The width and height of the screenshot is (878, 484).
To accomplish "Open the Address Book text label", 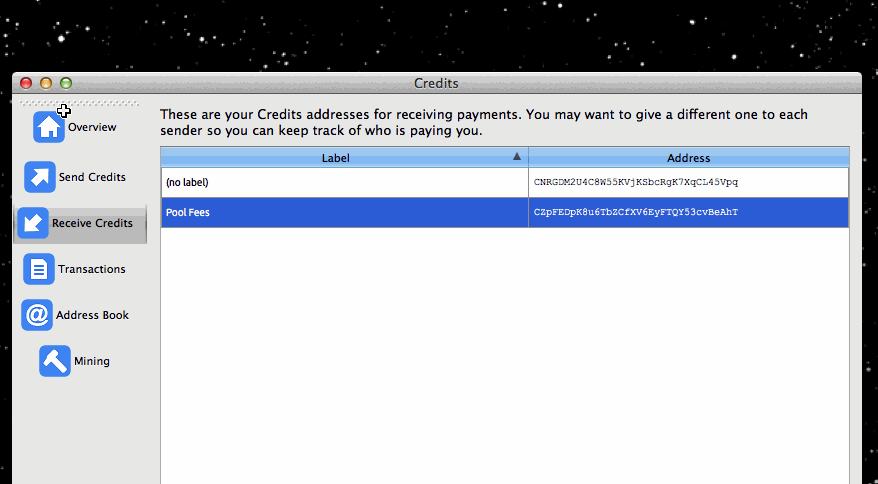I will [x=92, y=315].
